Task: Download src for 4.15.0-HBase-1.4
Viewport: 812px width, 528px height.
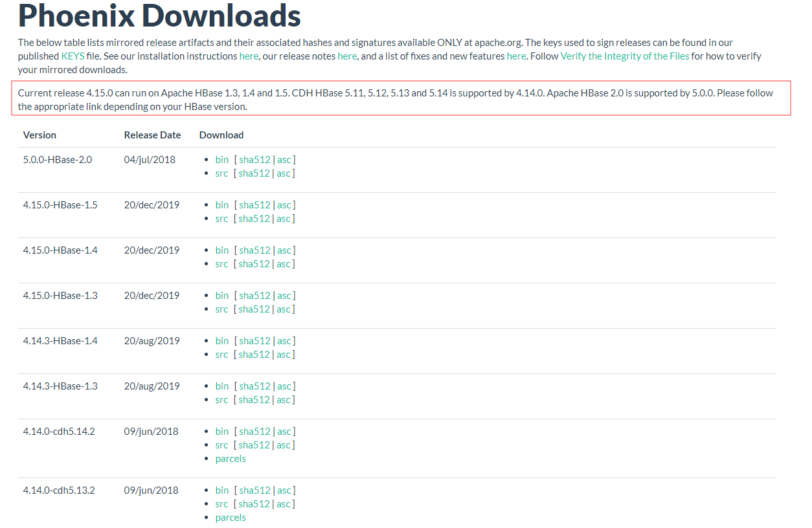Action: (x=221, y=264)
